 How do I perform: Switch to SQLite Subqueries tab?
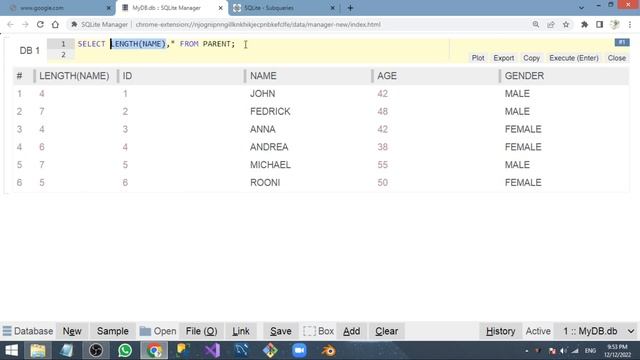pyautogui.click(x=284, y=8)
